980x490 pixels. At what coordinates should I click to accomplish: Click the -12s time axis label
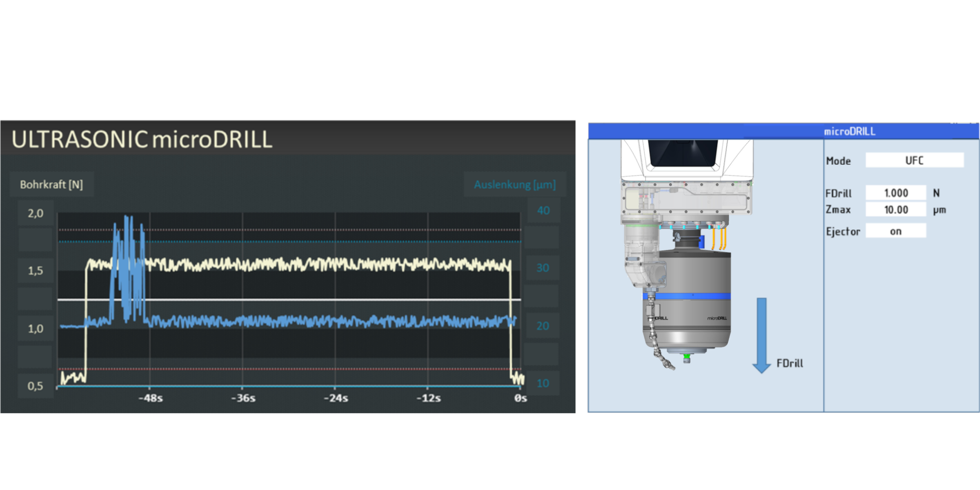tap(428, 398)
